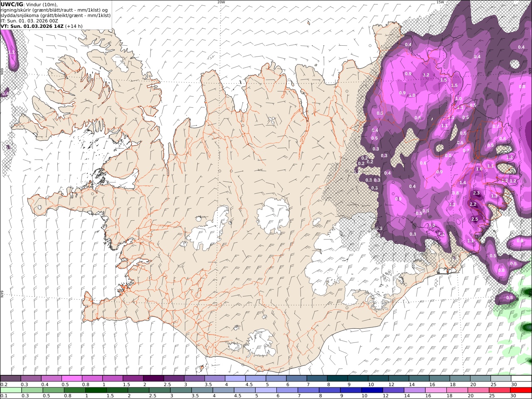Click the 'VT: Sun. 01.03.2026 14Z' valid time

click(32, 26)
